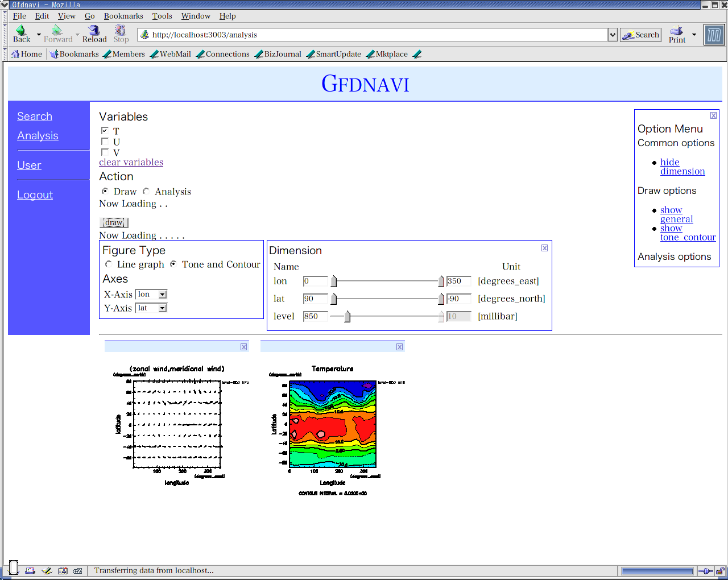Click the Mozilla throbber logo icon
This screenshot has height=580, width=728.
coord(714,35)
